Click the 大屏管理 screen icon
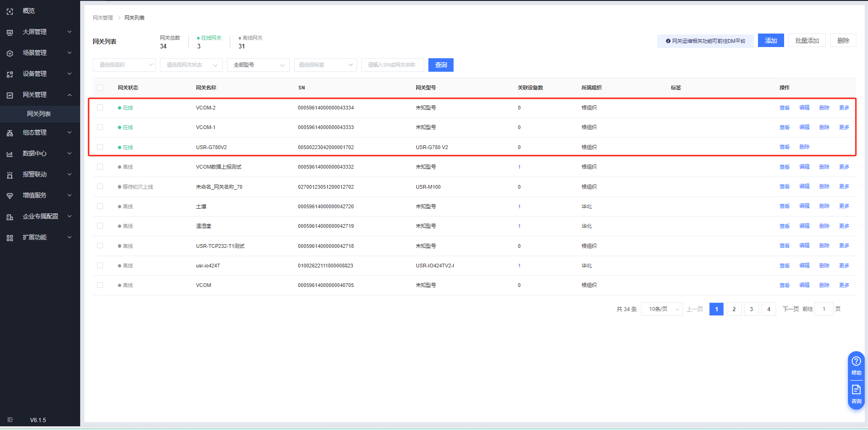 tap(10, 32)
